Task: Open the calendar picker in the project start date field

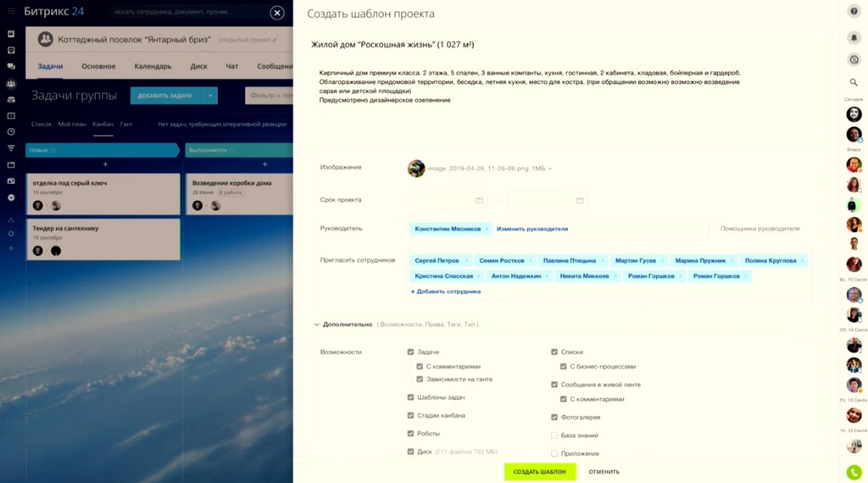Action: 480,200
